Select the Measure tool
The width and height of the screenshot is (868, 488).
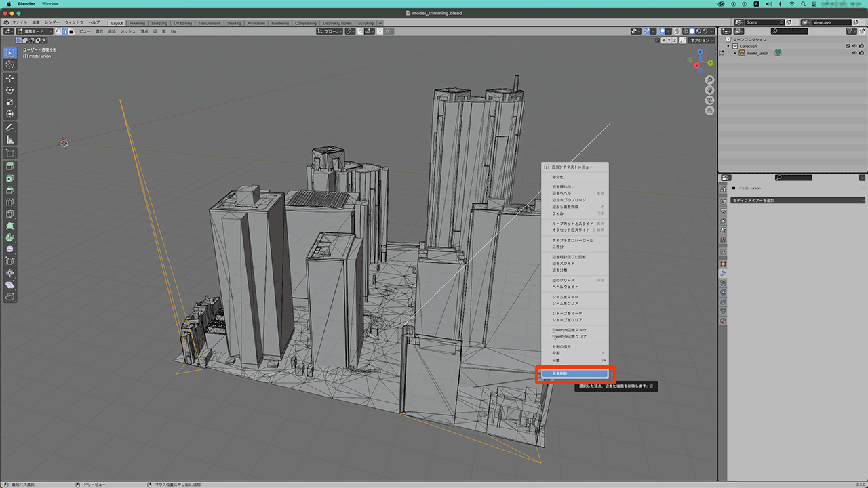[10, 140]
